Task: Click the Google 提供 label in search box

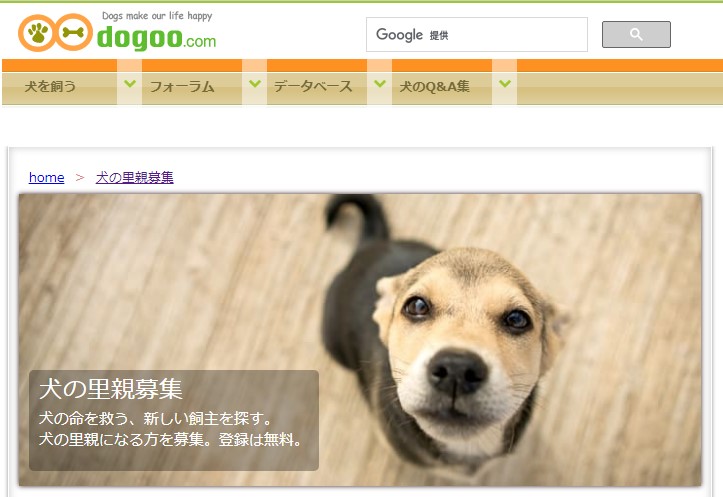Action: (412, 35)
